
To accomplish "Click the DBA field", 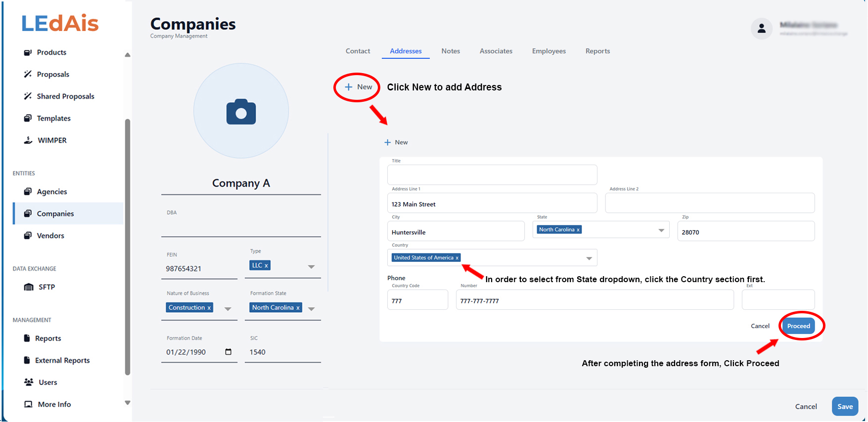I will tap(241, 227).
